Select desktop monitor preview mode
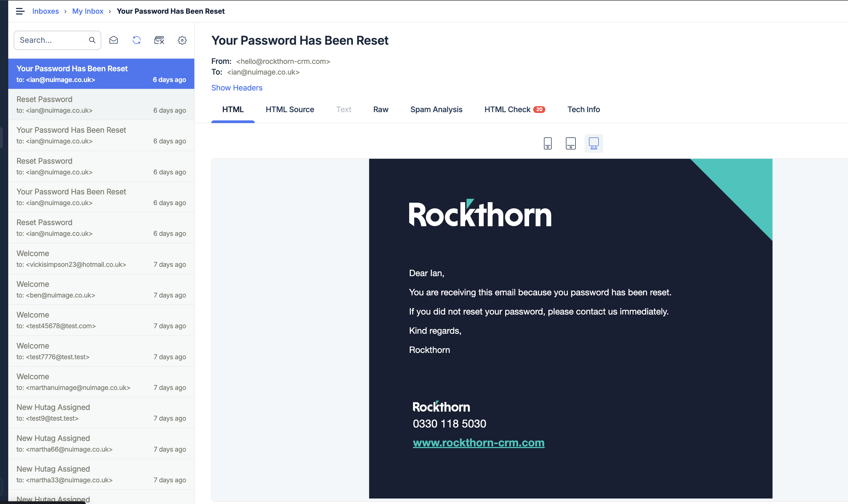Screen dimensions: 848x504 pos(593,143)
